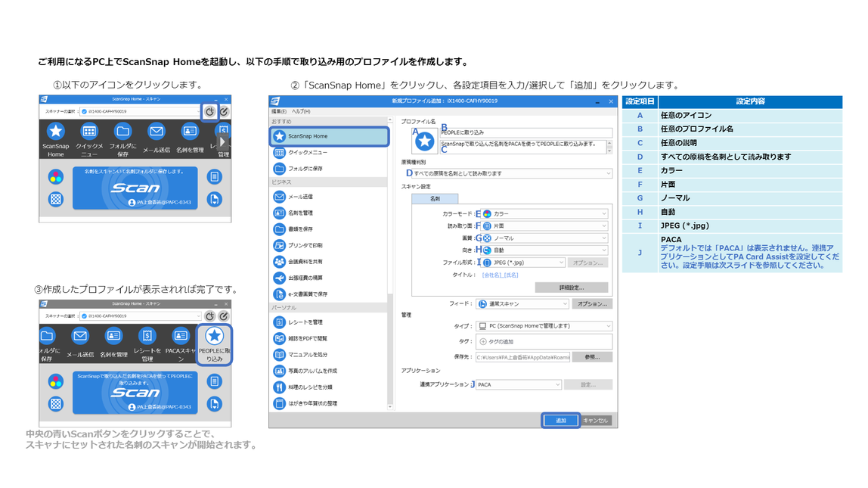Switch to 名刺 tab in scan settings
The height and width of the screenshot is (488, 868).
pyautogui.click(x=435, y=198)
